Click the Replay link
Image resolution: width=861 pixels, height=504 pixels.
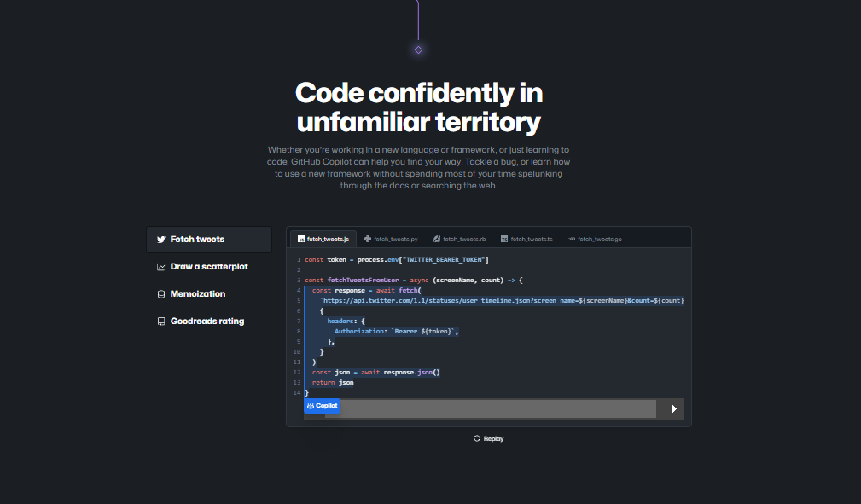[x=489, y=438]
